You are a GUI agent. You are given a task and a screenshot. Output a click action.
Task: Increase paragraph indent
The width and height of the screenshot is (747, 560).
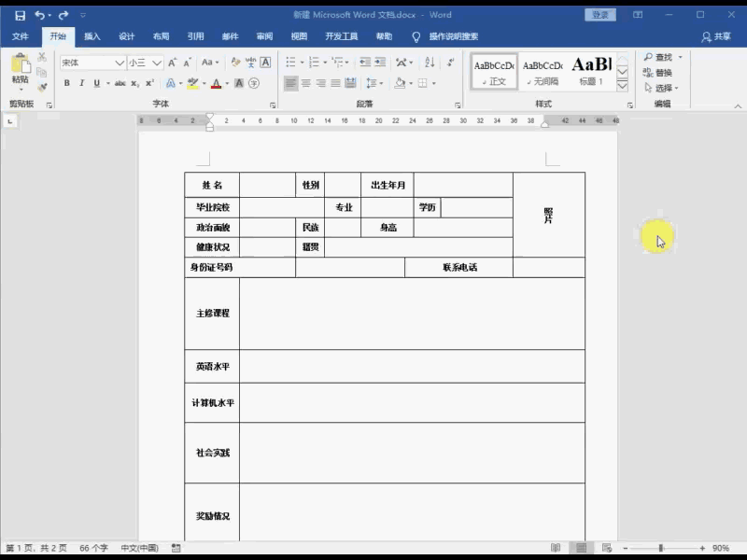pyautogui.click(x=380, y=62)
